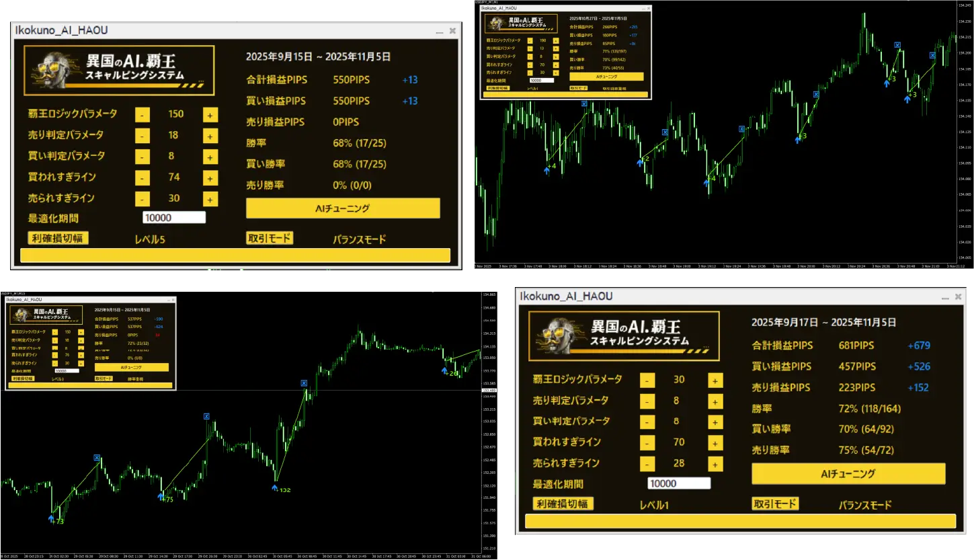
Task: Click 取引モード button beside 勝率重視
Action: 103,378
